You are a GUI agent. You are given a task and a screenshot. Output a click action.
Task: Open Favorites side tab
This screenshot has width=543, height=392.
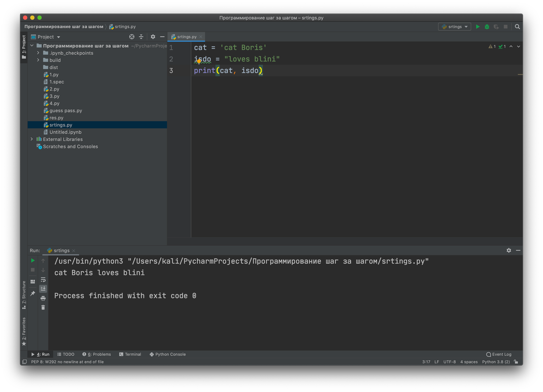coord(24,332)
